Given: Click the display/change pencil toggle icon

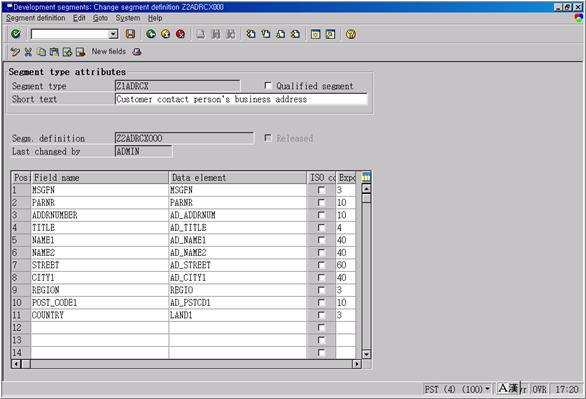Looking at the screenshot, I should click(15, 52).
